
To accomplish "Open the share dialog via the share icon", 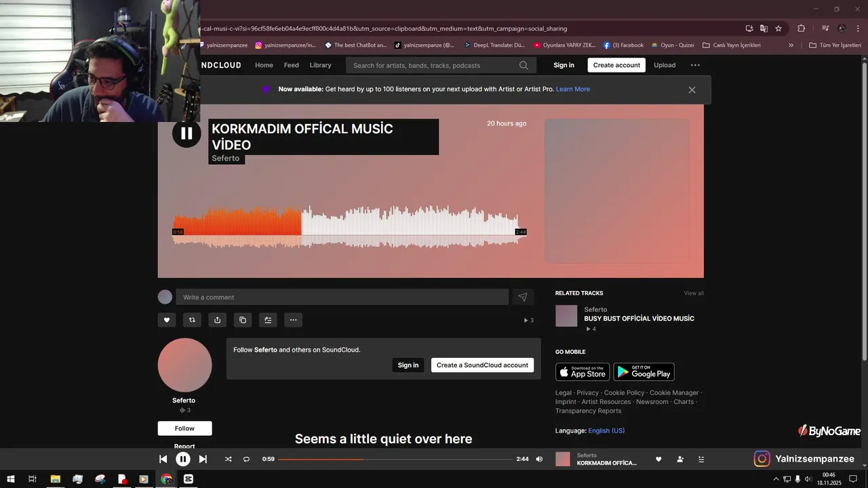I will coord(217,320).
